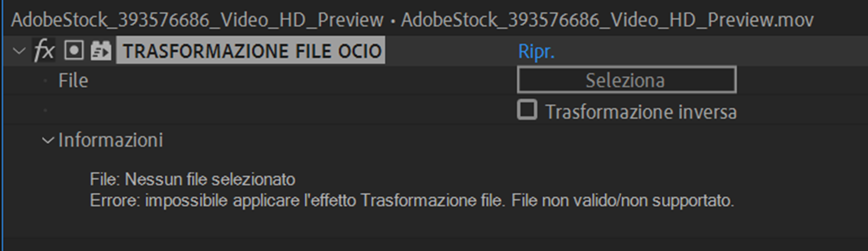
Task: Enable the Trasformazione inversa checkbox
Action: point(527,110)
